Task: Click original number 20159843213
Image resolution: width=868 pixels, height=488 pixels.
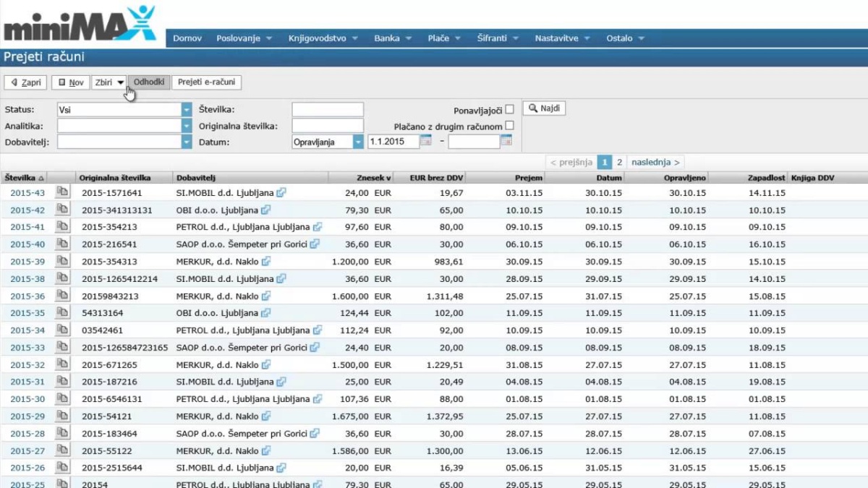Action: pos(110,296)
